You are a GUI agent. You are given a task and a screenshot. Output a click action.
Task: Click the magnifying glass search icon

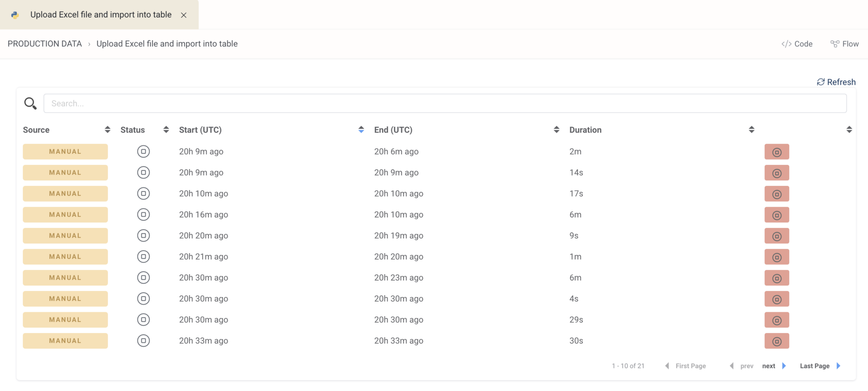(30, 103)
